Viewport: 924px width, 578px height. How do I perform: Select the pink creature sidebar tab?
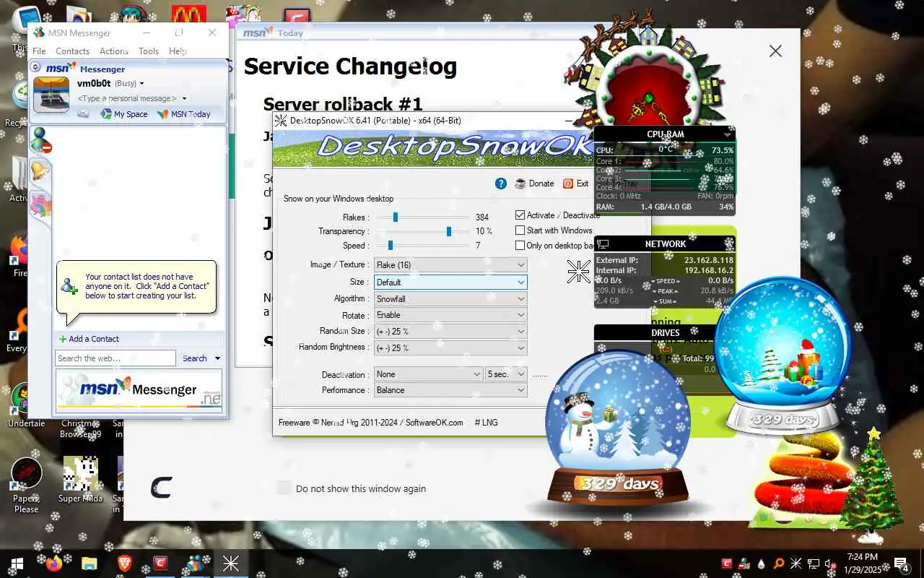[40, 205]
